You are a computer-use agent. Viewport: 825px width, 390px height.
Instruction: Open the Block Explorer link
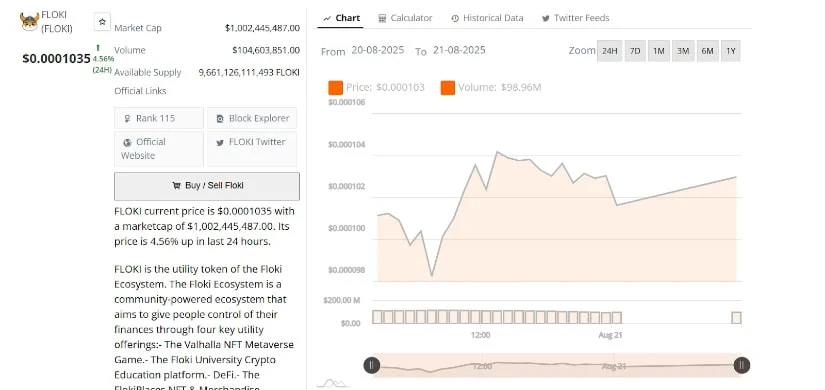tap(252, 118)
